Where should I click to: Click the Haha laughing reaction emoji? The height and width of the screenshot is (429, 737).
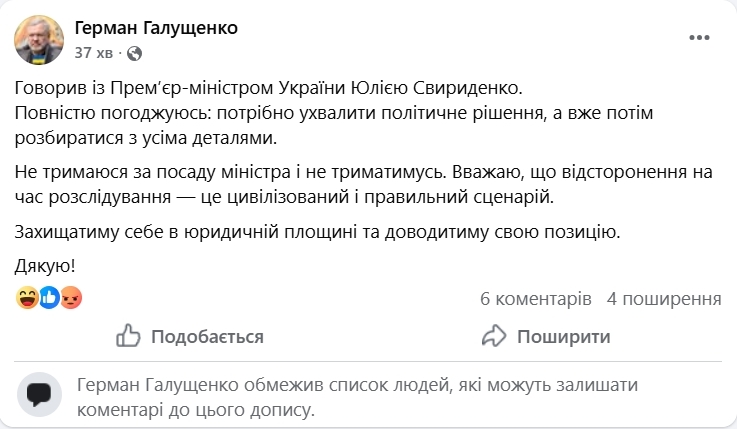27,297
